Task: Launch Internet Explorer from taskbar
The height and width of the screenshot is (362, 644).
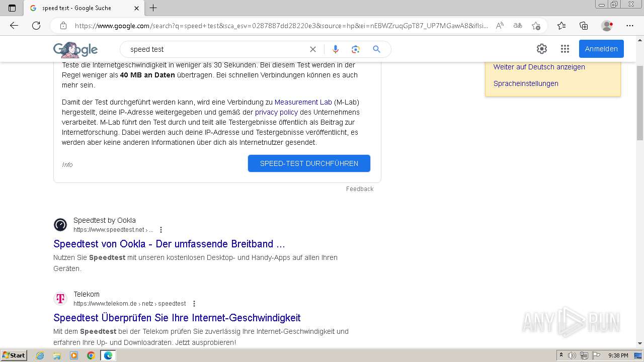Action: 40,355
